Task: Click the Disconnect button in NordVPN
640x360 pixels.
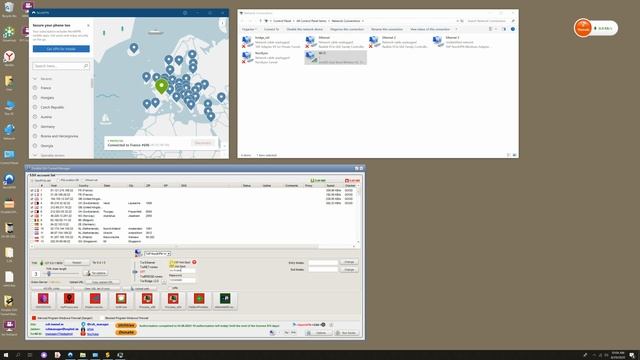Action: click(x=203, y=143)
